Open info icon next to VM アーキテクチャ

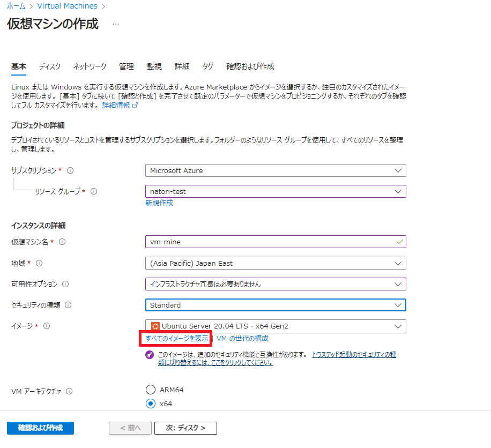tap(69, 391)
